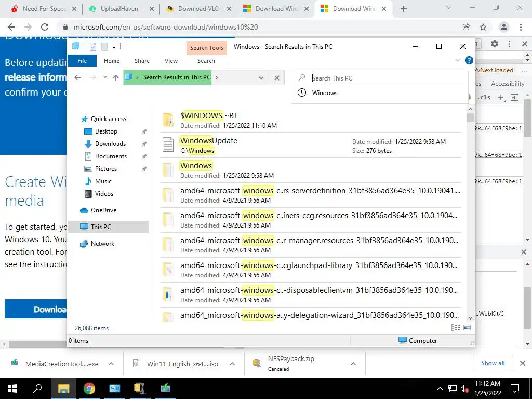Close the Chrome downloads bar
This screenshot has height=399, width=532.
[523, 363]
